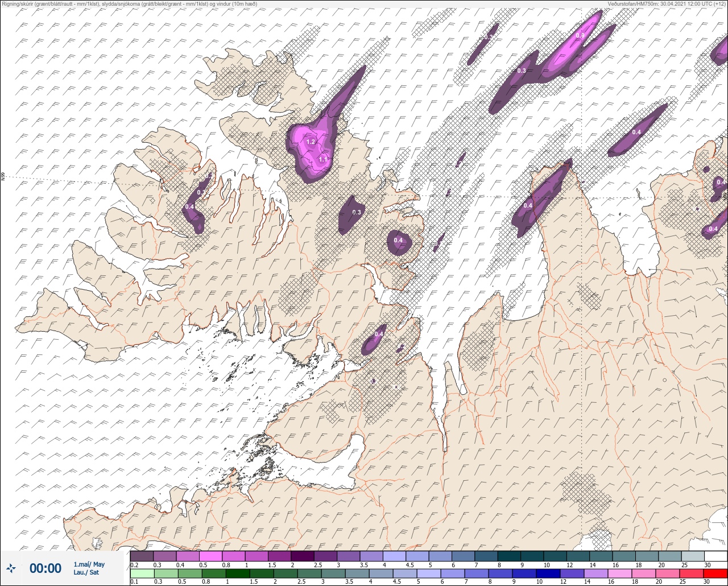Click the N99 latitude label at left edge
Image resolution: width=728 pixels, height=586 pixels.
(x=3, y=177)
